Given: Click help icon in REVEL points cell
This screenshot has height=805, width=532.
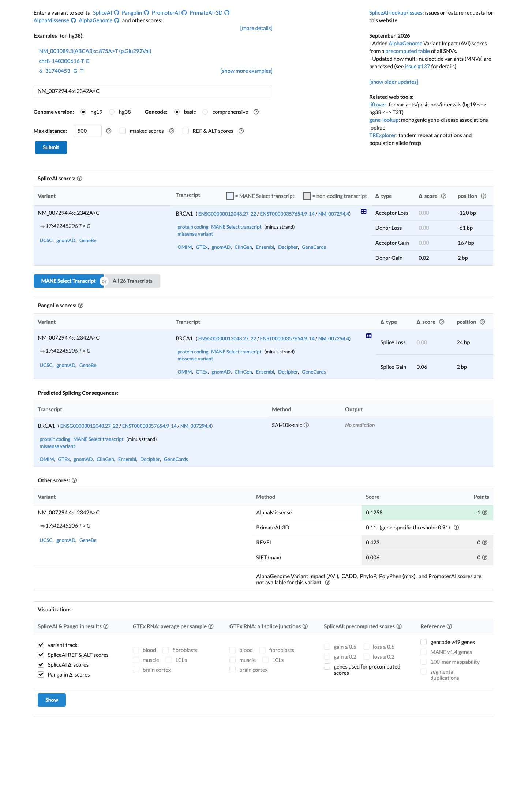Looking at the screenshot, I should [x=485, y=543].
